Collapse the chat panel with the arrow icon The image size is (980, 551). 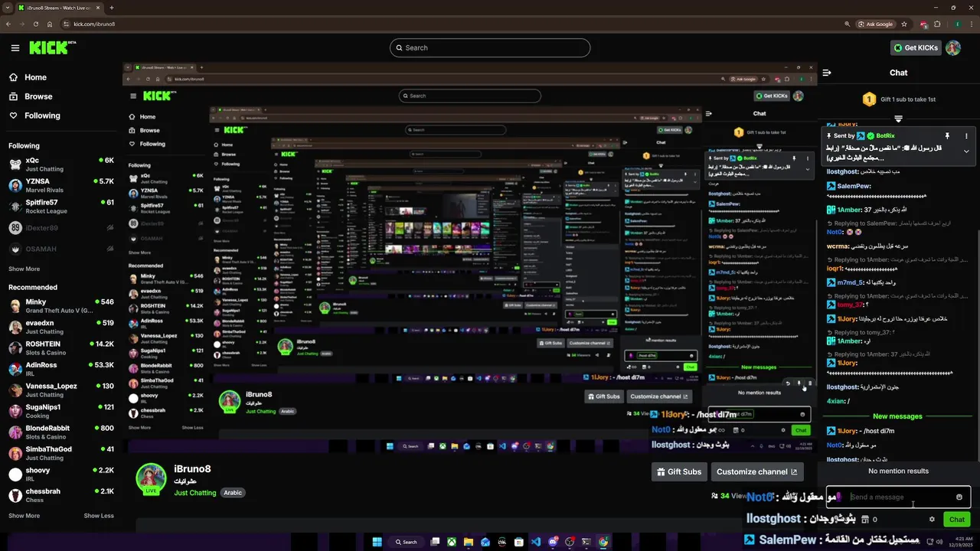click(827, 73)
